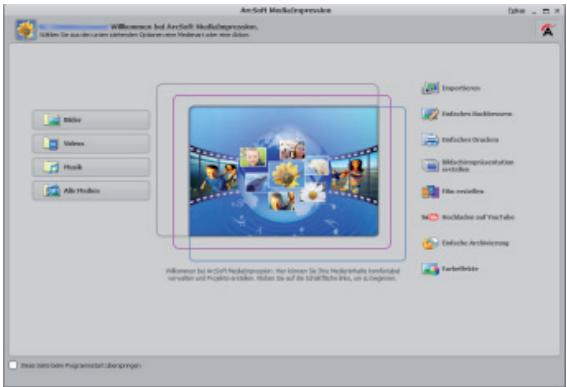The image size is (567, 387).
Task: Open the options menu in title bar
Action: coord(516,11)
